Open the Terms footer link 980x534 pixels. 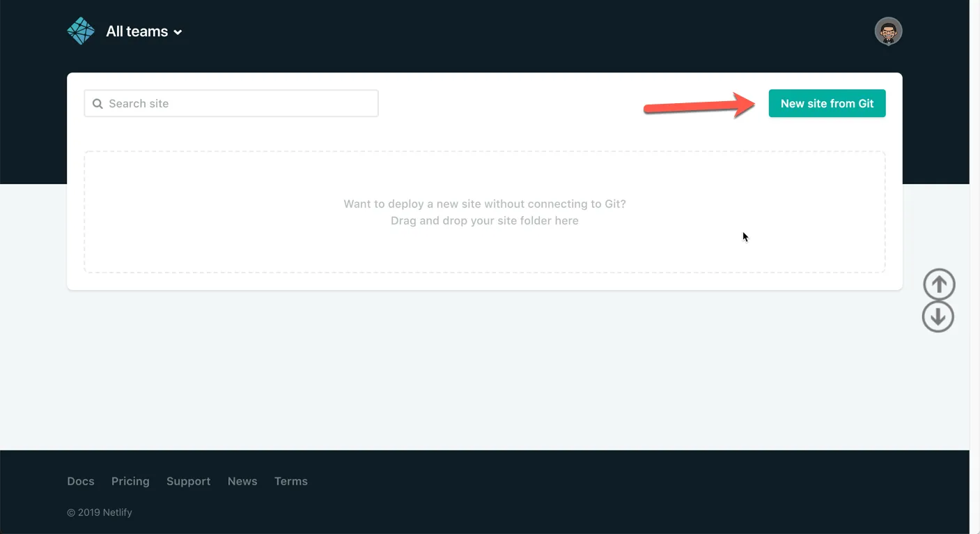tap(290, 481)
